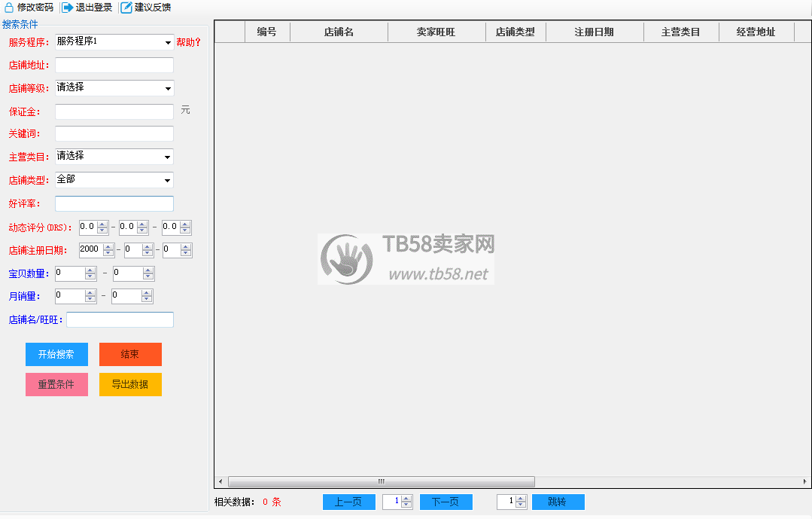The image size is (812, 519).
Task: Expand the 店铺类型 dropdown
Action: 167,181
